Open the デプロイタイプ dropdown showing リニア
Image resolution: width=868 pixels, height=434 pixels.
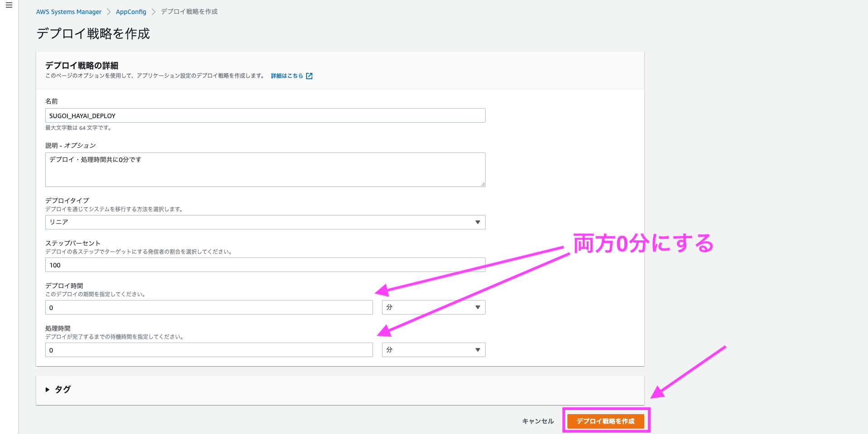pyautogui.click(x=265, y=222)
